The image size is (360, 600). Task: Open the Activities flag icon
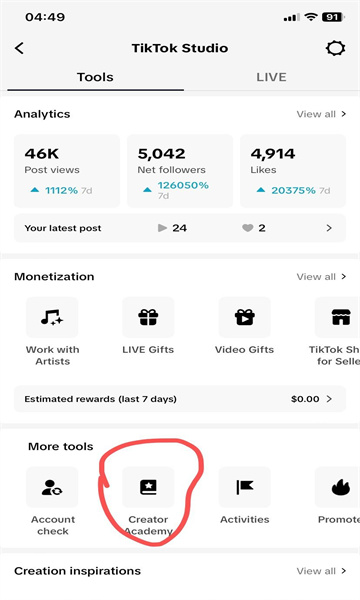point(244,487)
